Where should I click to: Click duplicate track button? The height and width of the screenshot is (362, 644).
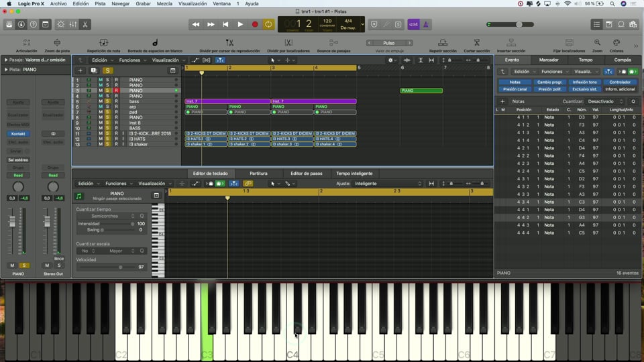(x=94, y=70)
